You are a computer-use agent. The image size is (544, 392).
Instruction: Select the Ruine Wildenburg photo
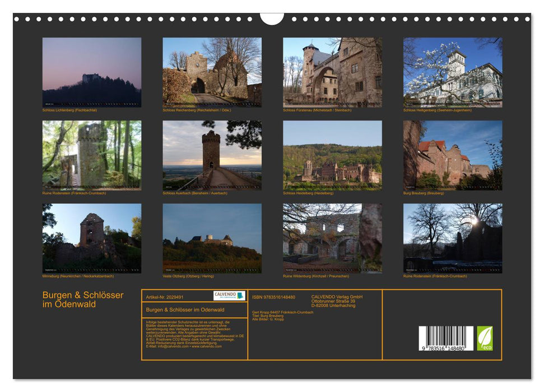tap(332, 238)
